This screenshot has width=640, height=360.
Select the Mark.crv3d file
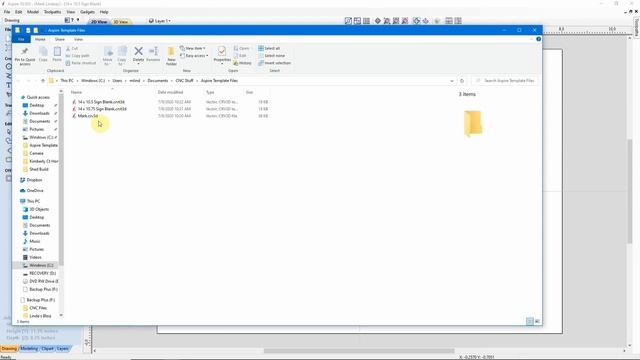pos(88,116)
